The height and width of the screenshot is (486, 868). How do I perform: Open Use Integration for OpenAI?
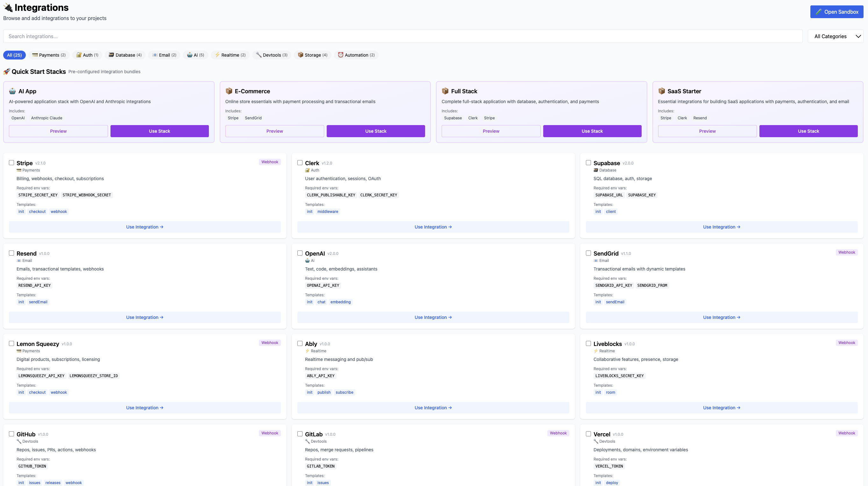tap(433, 317)
